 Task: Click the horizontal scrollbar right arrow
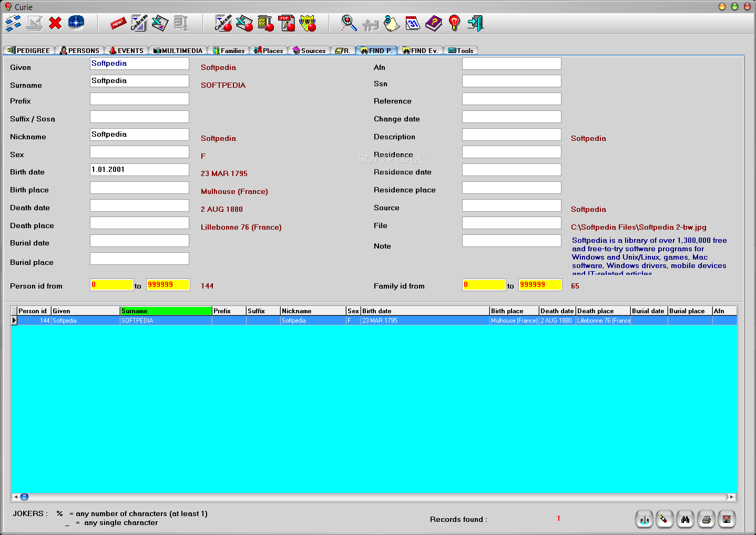coord(731,497)
